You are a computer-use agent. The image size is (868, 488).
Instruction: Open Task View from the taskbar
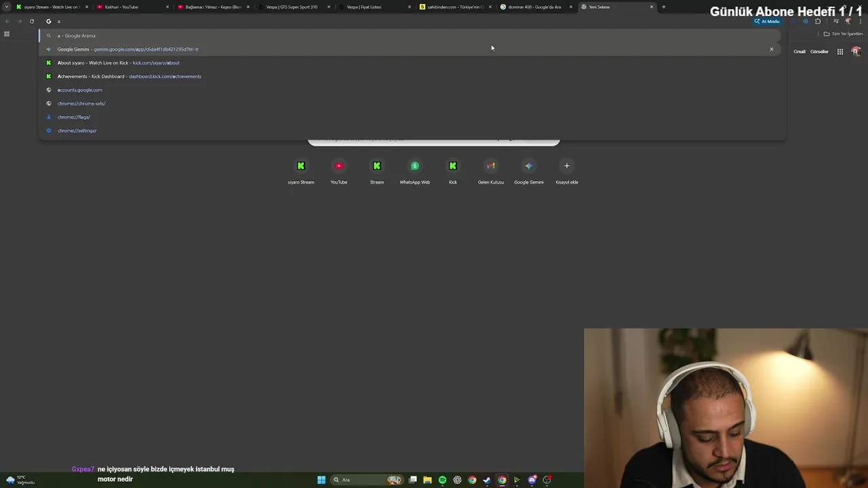pos(412,480)
